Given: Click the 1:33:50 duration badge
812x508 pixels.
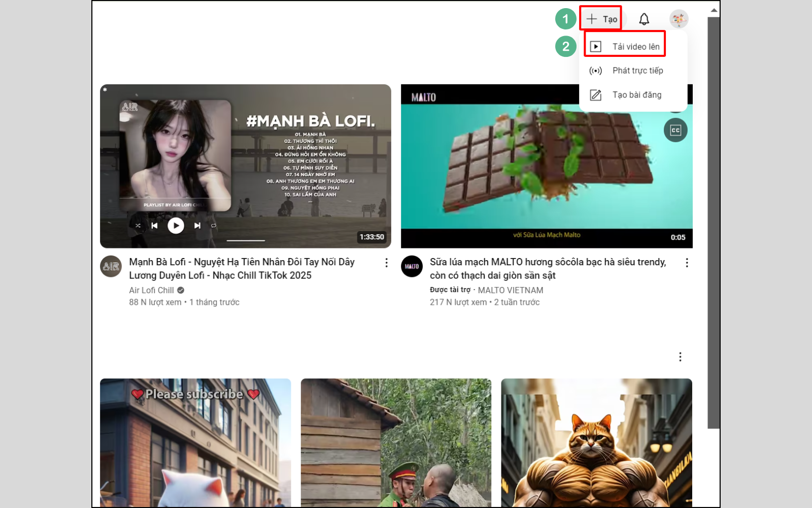Looking at the screenshot, I should coord(372,237).
